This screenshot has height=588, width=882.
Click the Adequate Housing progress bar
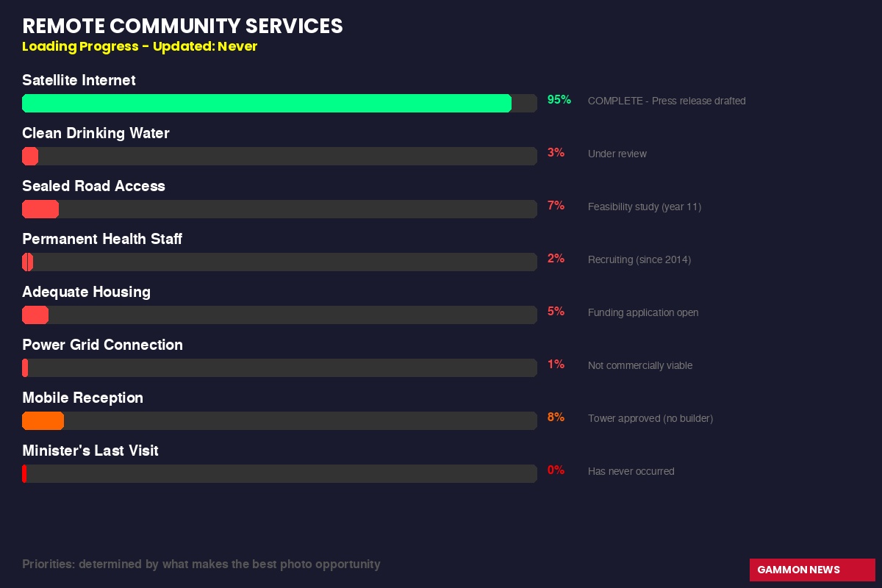[x=279, y=315]
